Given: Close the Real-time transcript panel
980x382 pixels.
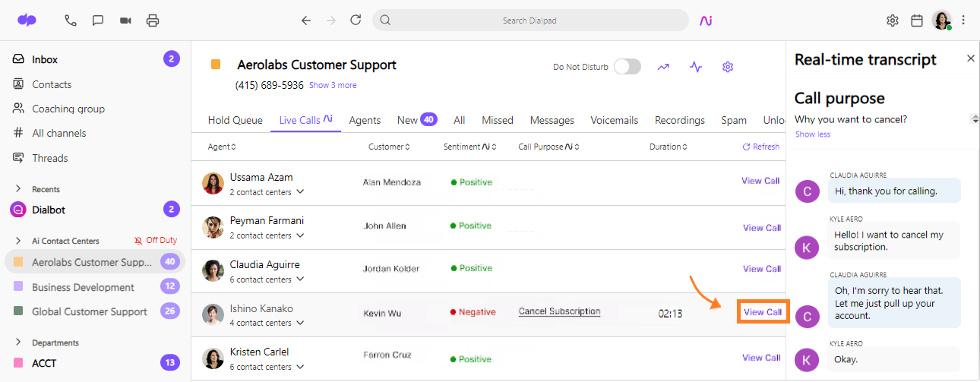Looking at the screenshot, I should (x=970, y=58).
